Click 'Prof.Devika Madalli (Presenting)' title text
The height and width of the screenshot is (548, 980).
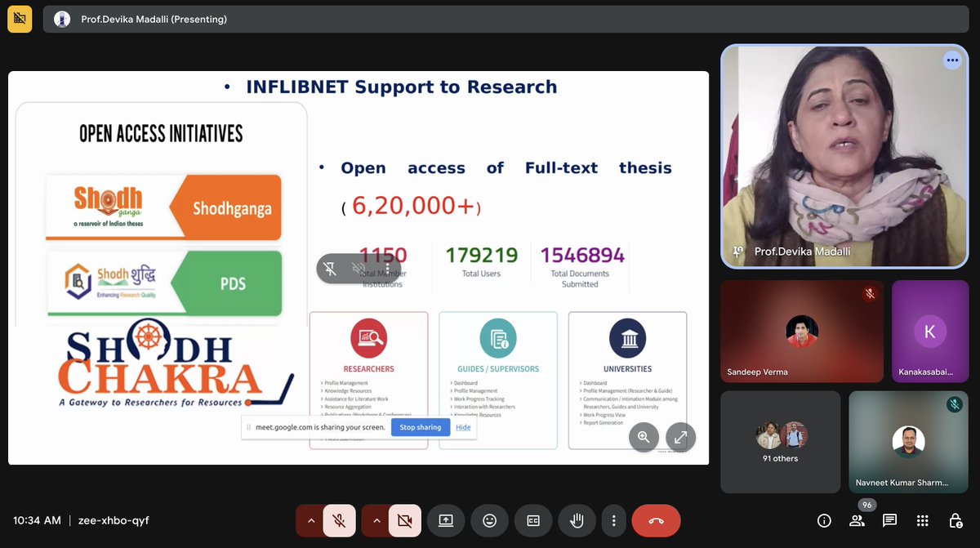pos(154,19)
